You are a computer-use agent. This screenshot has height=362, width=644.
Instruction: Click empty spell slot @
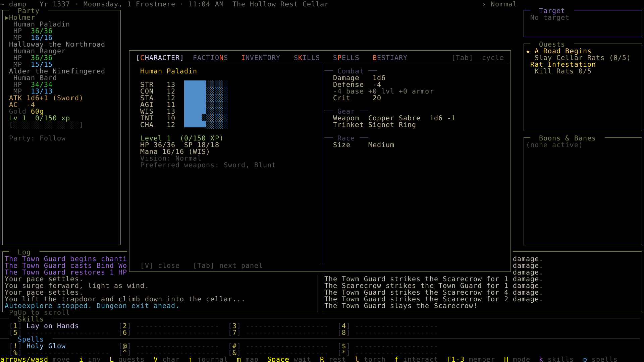coord(169,346)
